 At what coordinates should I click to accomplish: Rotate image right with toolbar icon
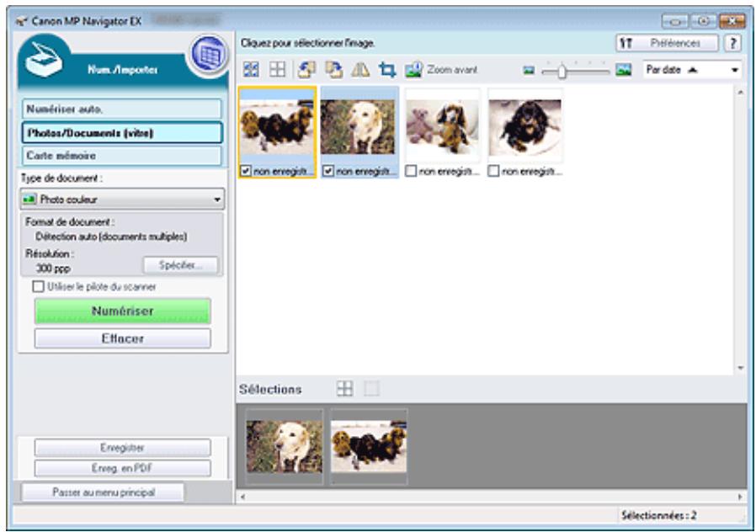pos(333,69)
